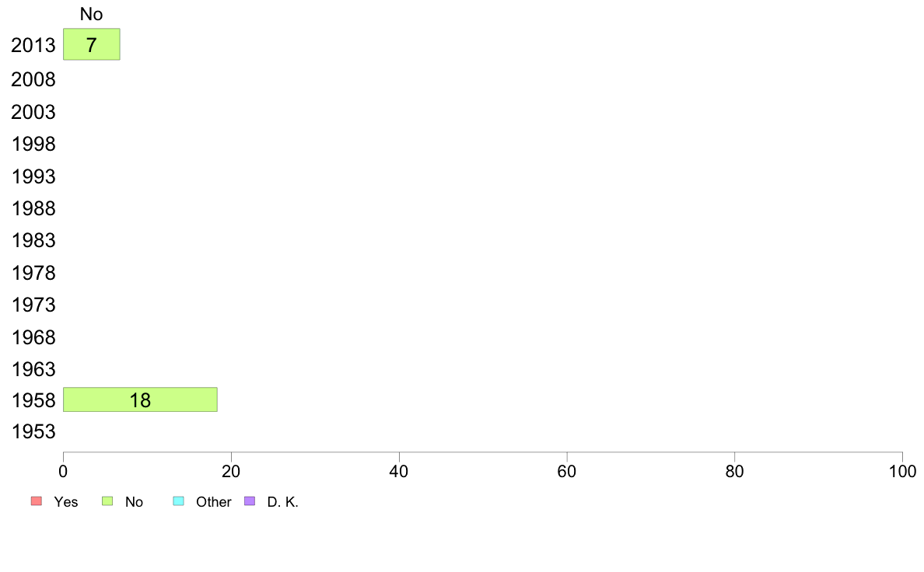Click the 1998 year label
Image resolution: width=924 pixels, height=572 pixels.
pos(33,144)
